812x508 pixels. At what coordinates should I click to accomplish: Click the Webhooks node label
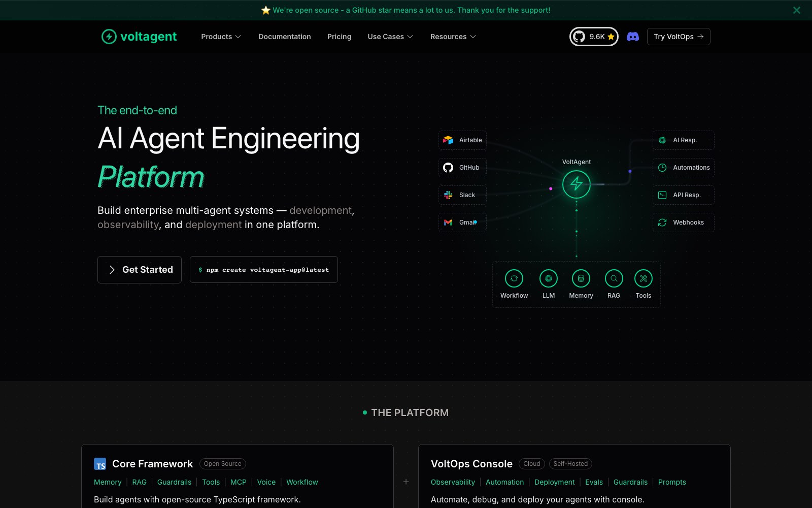click(x=688, y=223)
